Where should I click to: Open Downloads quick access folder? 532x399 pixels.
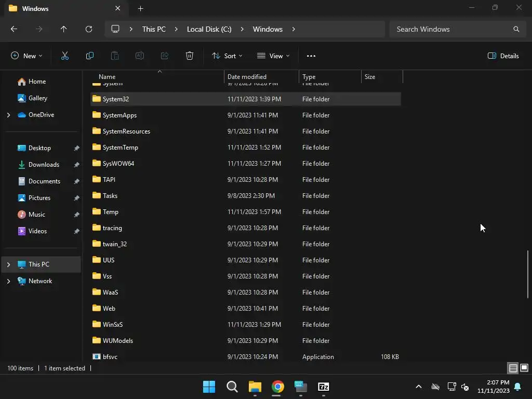point(44,165)
